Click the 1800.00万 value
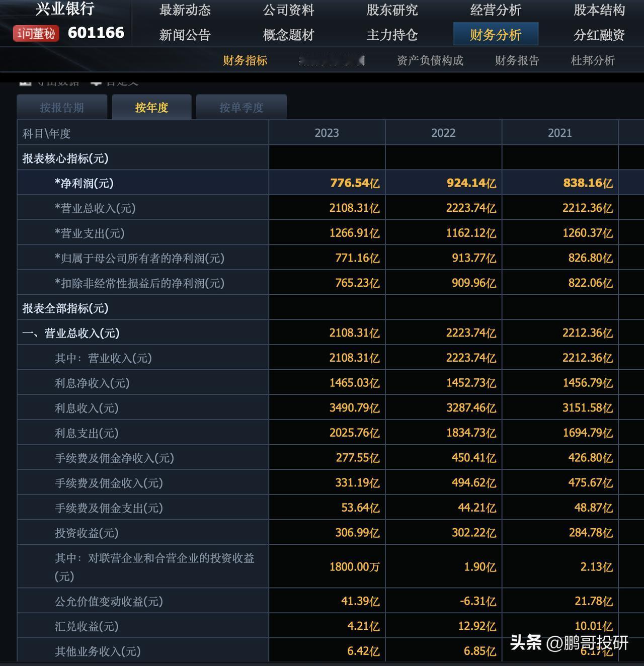644x666 pixels. (x=355, y=567)
